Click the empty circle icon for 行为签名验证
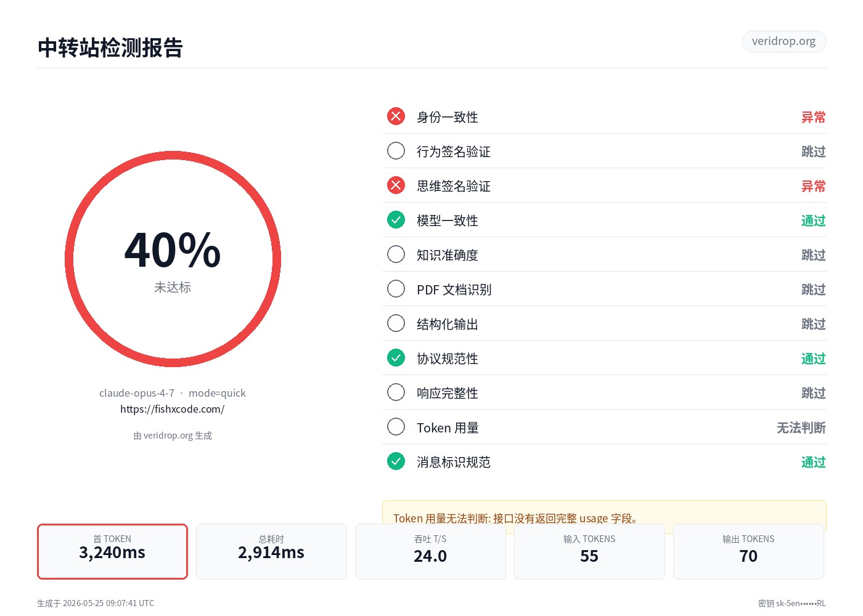 [396, 151]
